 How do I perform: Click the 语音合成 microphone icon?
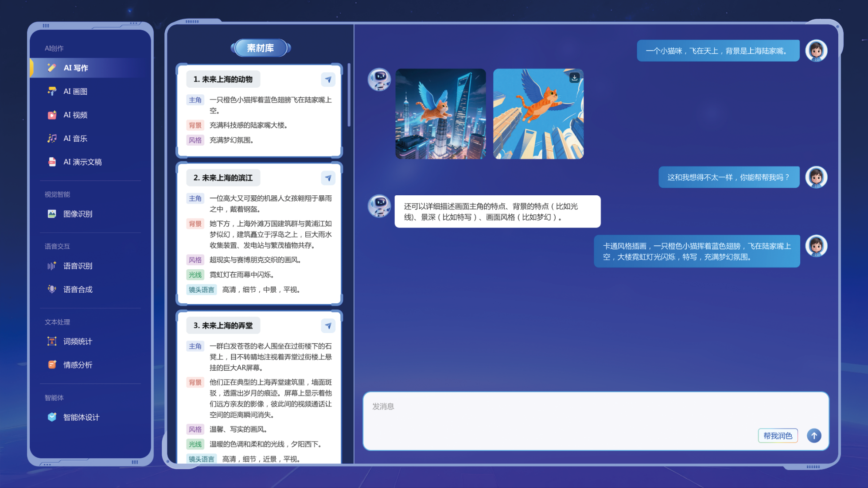click(52, 289)
